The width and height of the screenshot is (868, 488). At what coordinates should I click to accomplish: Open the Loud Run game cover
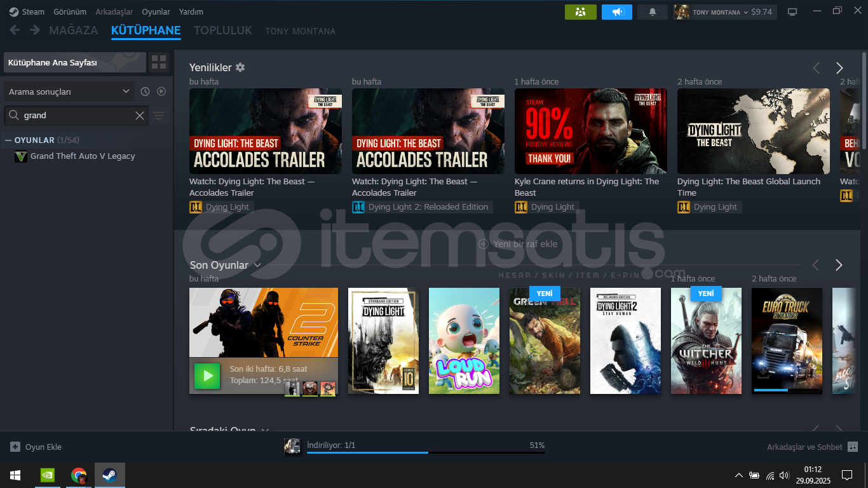coord(464,341)
